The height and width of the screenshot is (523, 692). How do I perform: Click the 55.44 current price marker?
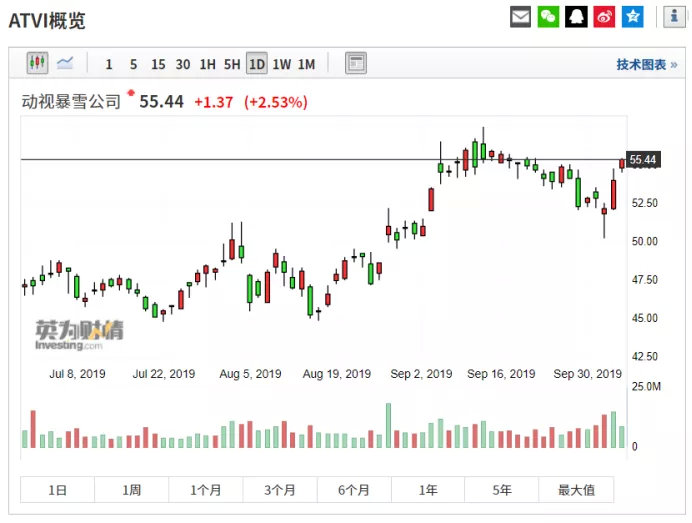pos(643,160)
